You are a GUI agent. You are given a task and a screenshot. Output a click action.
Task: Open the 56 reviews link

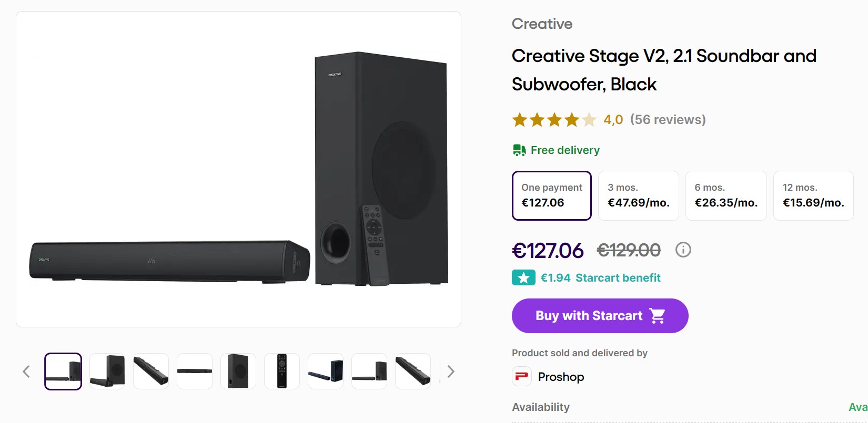[668, 120]
